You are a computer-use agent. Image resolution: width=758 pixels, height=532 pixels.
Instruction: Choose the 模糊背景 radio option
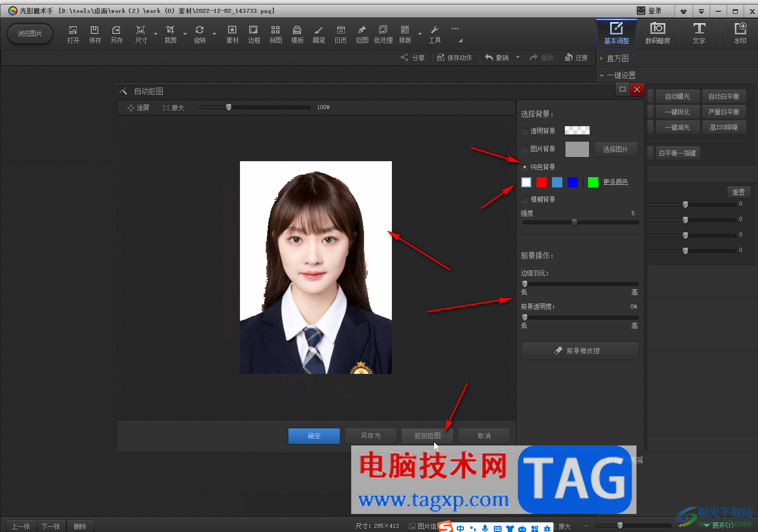(525, 200)
